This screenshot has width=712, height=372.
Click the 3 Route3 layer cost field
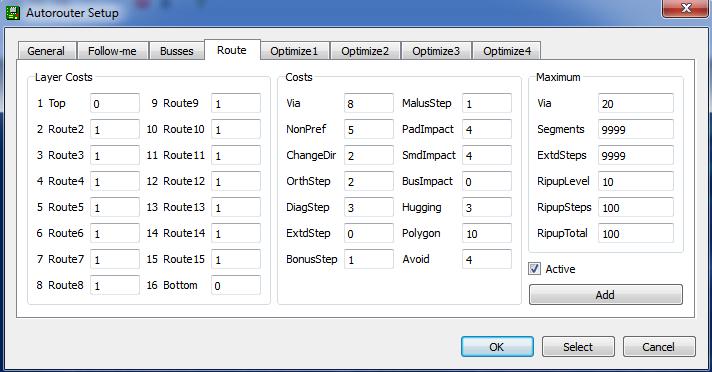115,155
